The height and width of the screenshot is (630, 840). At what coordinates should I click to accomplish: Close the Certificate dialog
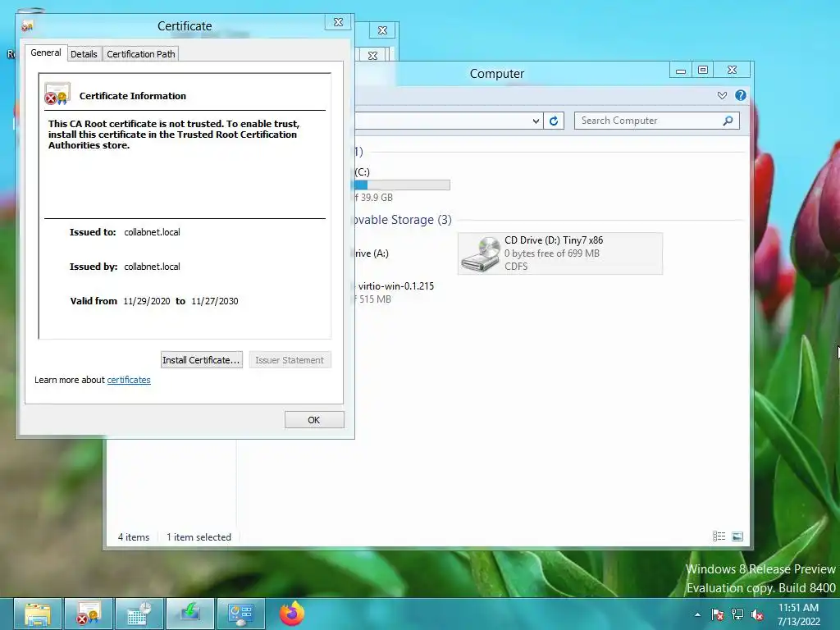338,22
